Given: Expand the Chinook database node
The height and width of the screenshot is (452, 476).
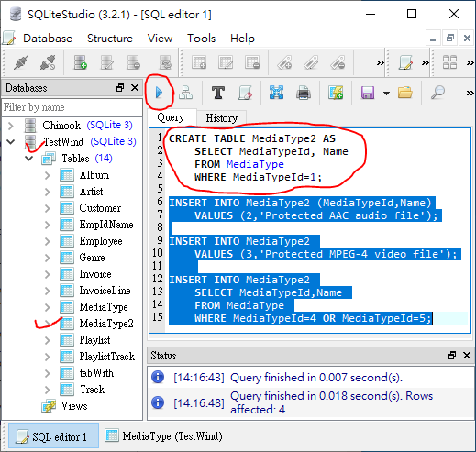Looking at the screenshot, I should click(11, 126).
